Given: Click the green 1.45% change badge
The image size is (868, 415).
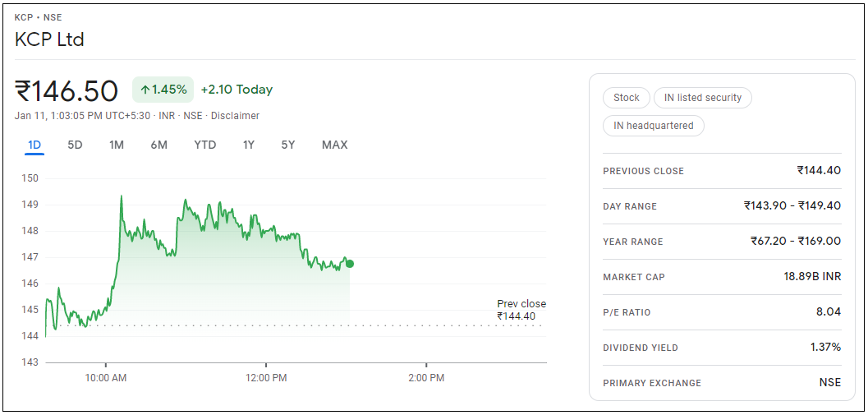Looking at the screenshot, I should (x=163, y=90).
